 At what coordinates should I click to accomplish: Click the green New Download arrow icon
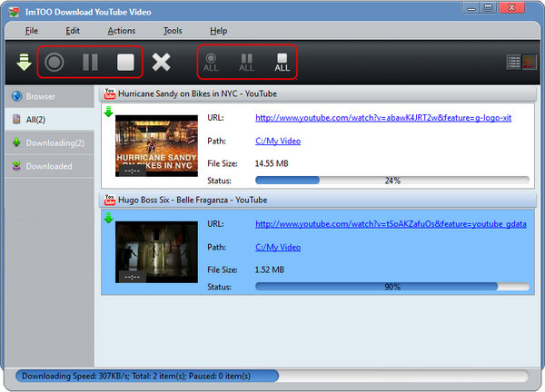[x=24, y=62]
